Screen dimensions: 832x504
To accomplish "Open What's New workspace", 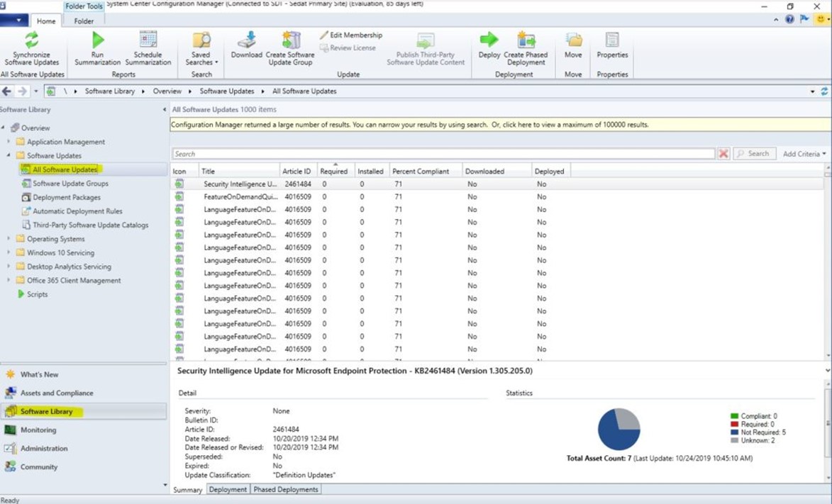I will click(x=83, y=374).
